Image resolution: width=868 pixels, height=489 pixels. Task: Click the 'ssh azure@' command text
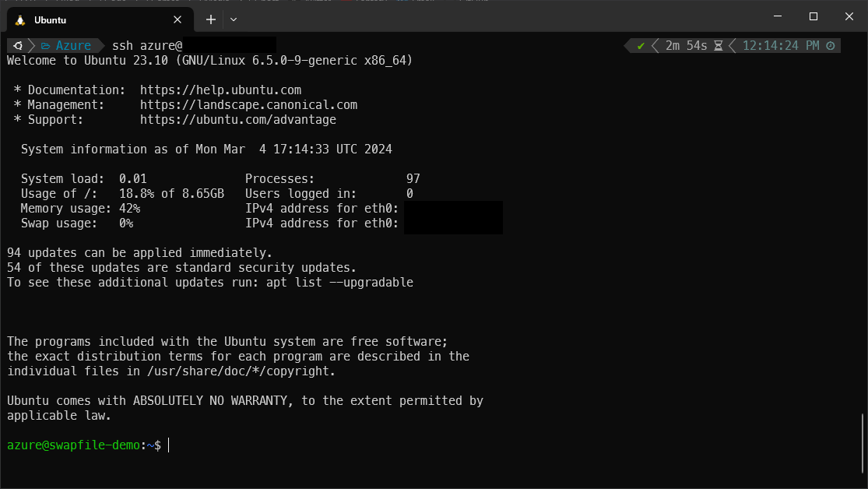pyautogui.click(x=147, y=45)
